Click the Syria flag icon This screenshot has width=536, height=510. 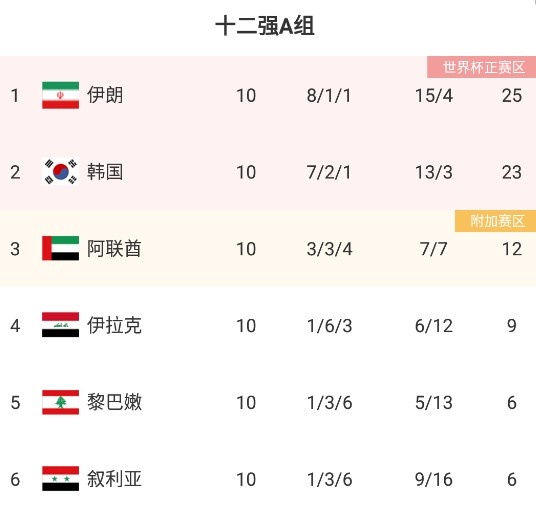61,479
